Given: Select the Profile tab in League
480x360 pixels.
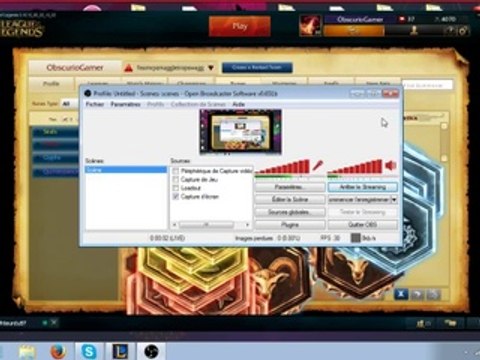Looking at the screenshot, I should 51,84.
